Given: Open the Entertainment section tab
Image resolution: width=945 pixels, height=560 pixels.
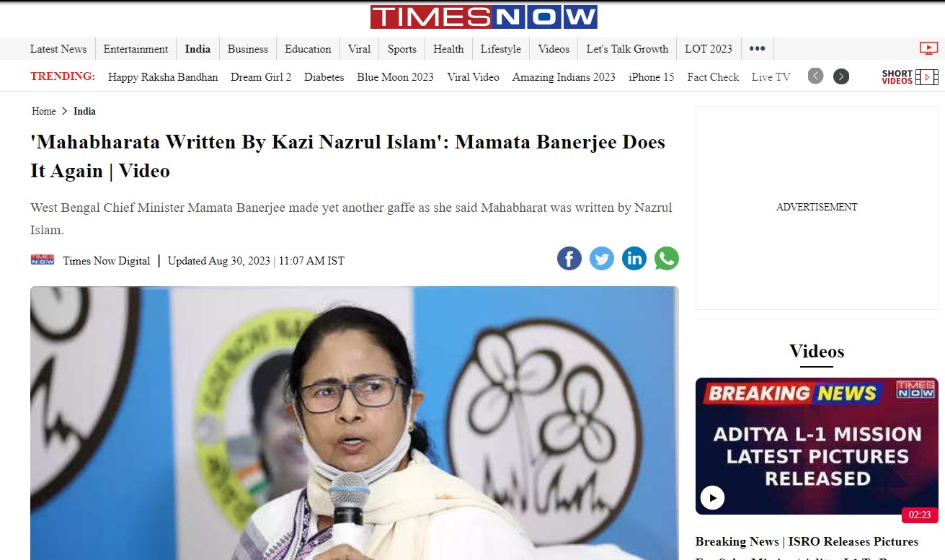Looking at the screenshot, I should [x=136, y=49].
